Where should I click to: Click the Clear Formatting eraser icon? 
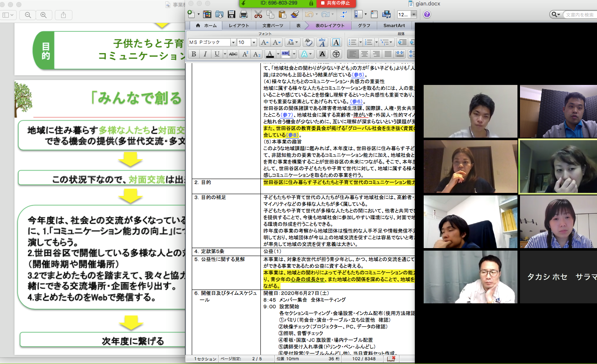point(308,42)
